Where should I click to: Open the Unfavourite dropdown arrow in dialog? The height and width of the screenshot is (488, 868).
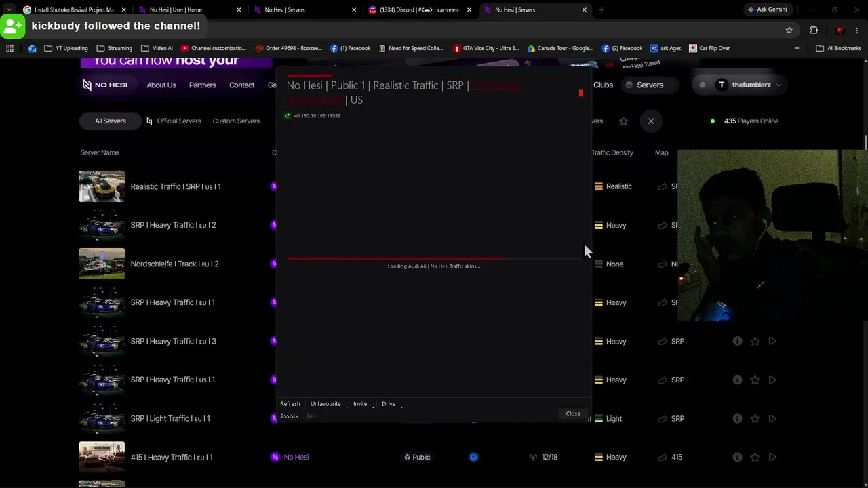click(x=347, y=405)
